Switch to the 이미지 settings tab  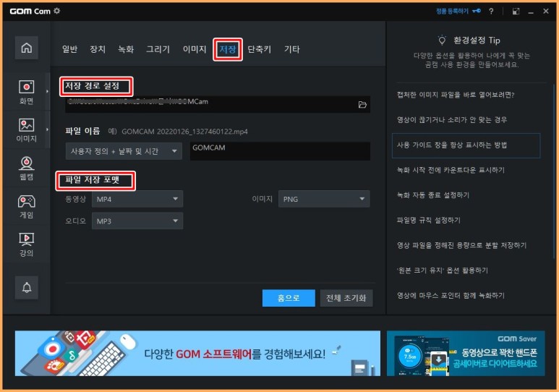coord(195,49)
